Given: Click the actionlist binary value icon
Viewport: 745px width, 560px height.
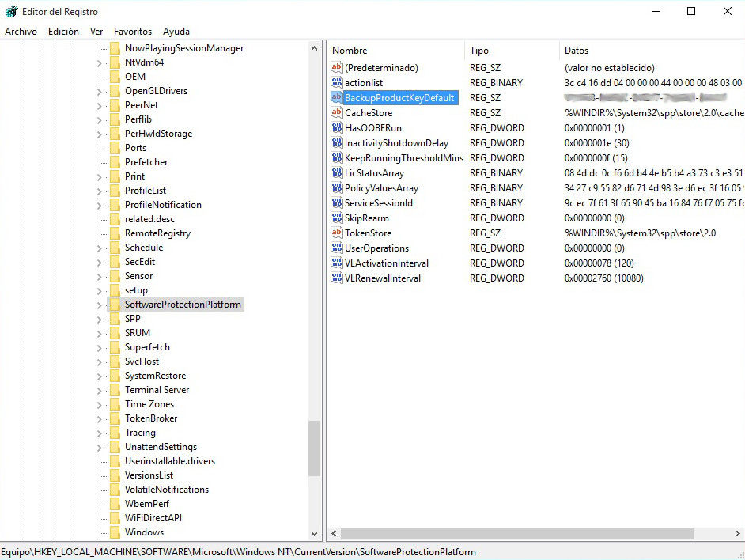Looking at the screenshot, I should [337, 82].
